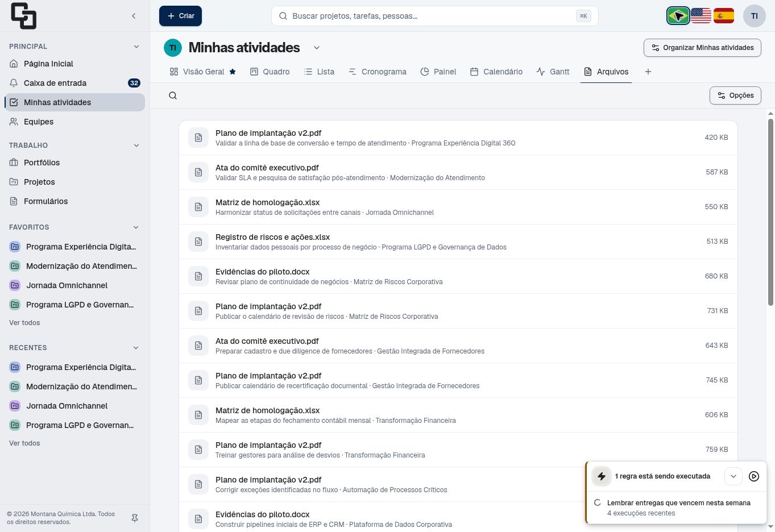The image size is (775, 532).
Task: Open Organizar Minhas atividades button
Action: (702, 48)
